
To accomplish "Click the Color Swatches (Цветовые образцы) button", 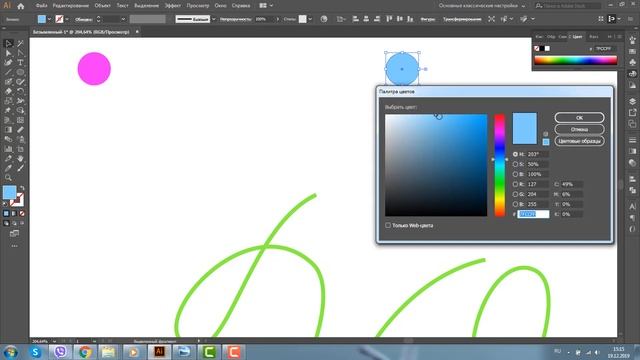I will [x=579, y=141].
